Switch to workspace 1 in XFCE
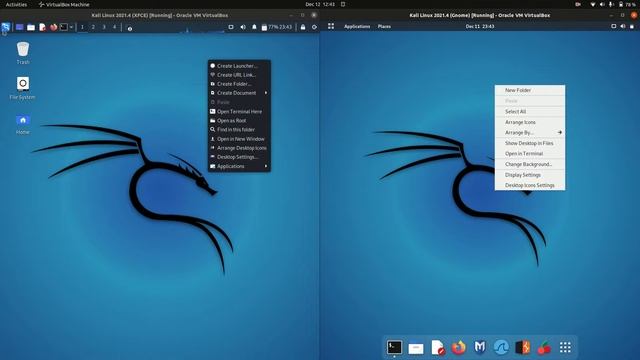The image size is (640, 360). click(x=82, y=27)
